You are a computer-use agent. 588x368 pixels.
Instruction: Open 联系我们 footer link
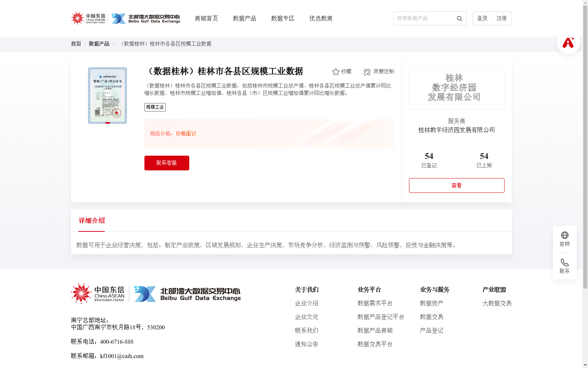pyautogui.click(x=306, y=330)
